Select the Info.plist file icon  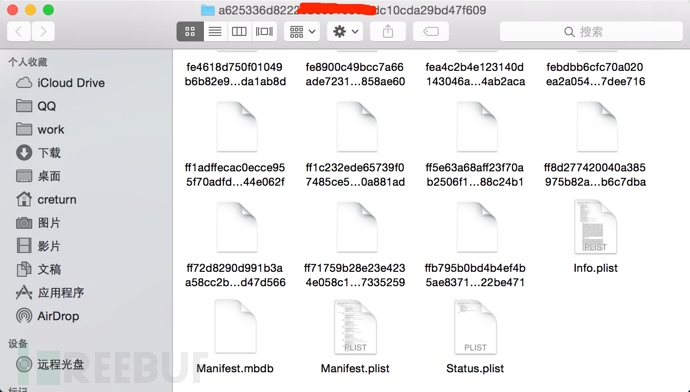[595, 227]
